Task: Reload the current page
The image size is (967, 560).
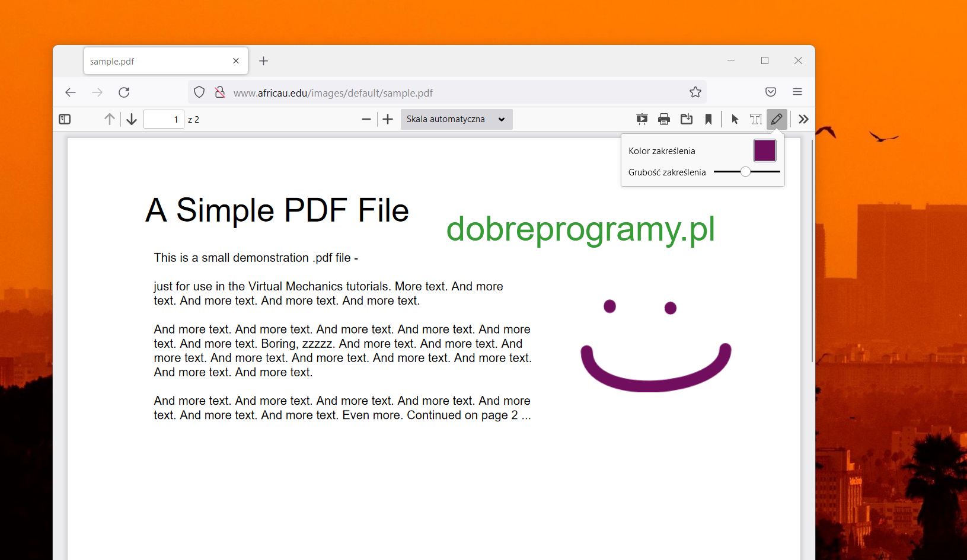Action: [124, 92]
